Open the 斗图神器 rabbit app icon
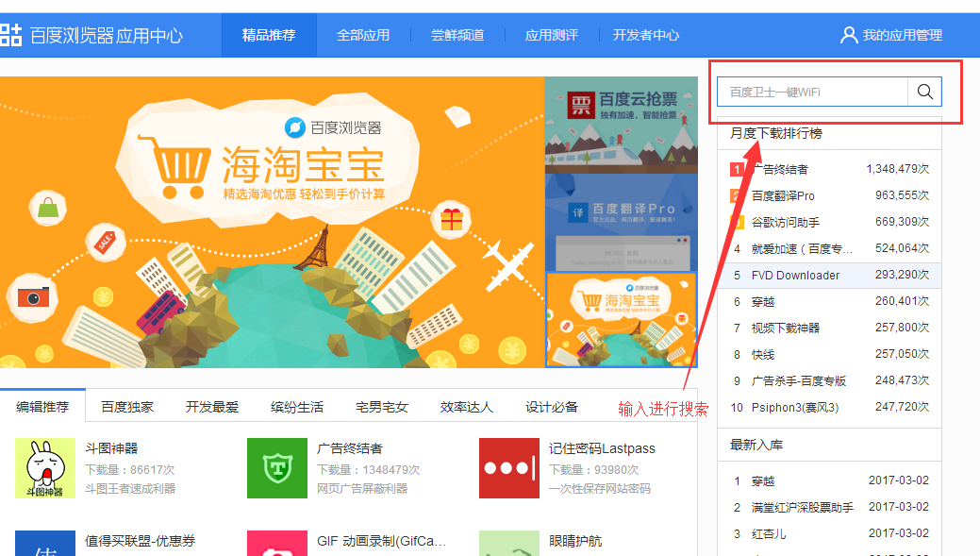980x556 pixels. [x=45, y=468]
